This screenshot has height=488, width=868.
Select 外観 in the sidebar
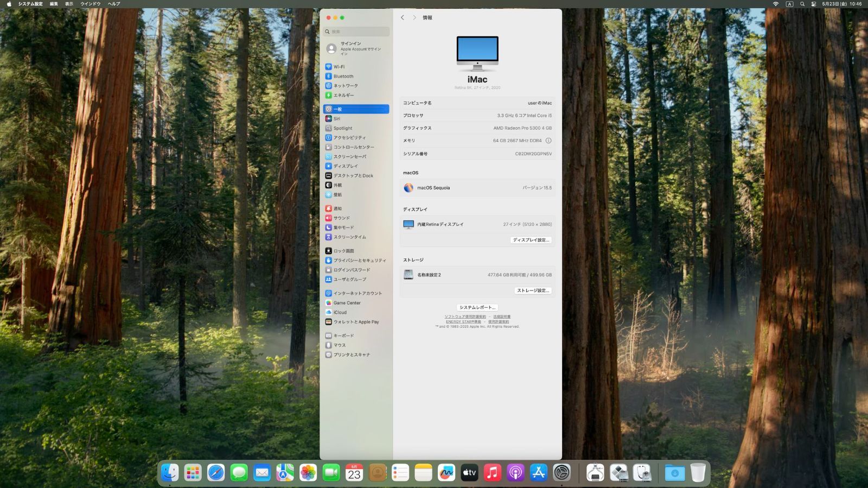click(356, 185)
